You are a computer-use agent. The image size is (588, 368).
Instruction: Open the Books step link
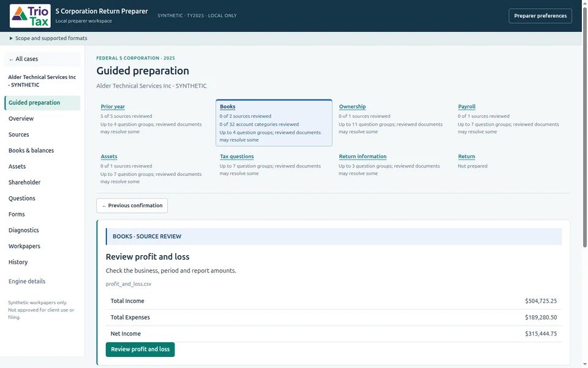(227, 107)
